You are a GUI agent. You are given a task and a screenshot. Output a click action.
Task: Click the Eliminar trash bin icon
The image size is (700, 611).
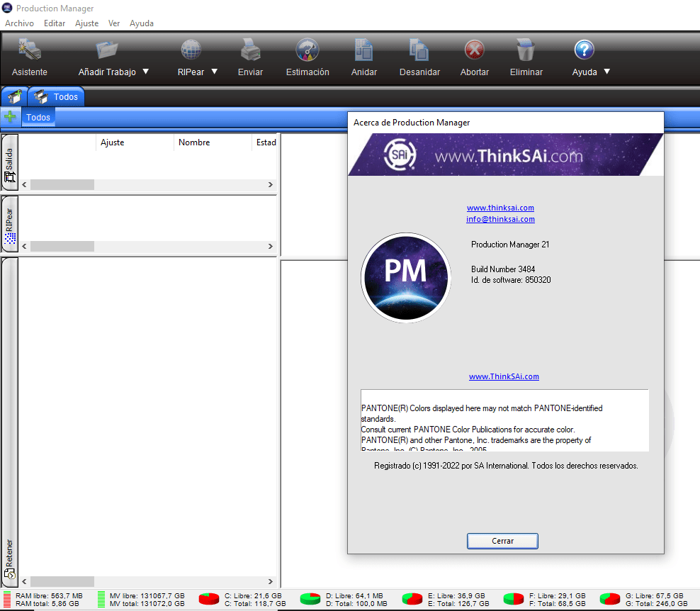coord(526,49)
